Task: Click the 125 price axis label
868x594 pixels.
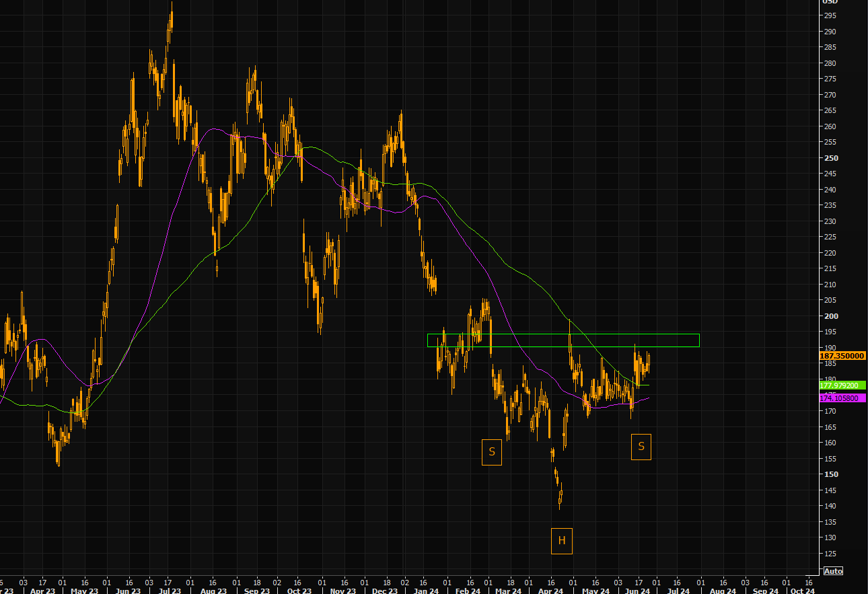Action: (x=830, y=554)
